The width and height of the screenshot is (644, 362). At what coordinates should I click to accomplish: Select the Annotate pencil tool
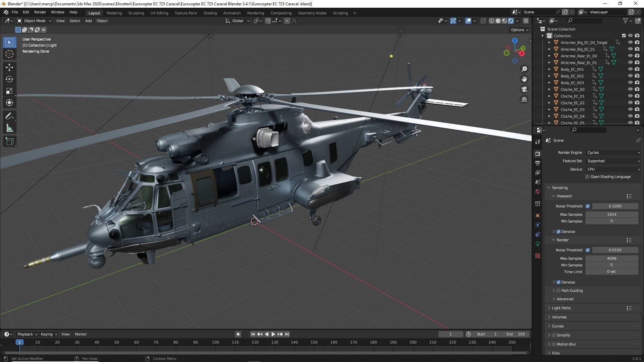pyautogui.click(x=9, y=116)
